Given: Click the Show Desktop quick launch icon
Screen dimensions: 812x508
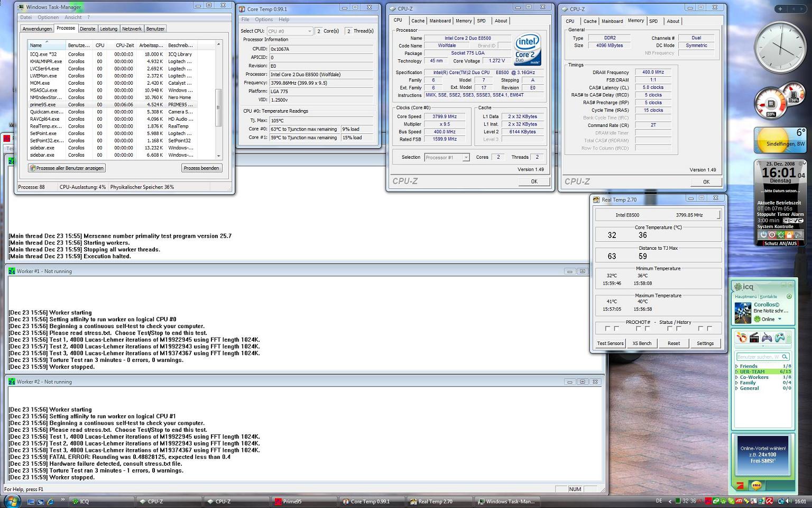Looking at the screenshot, I should (x=31, y=501).
